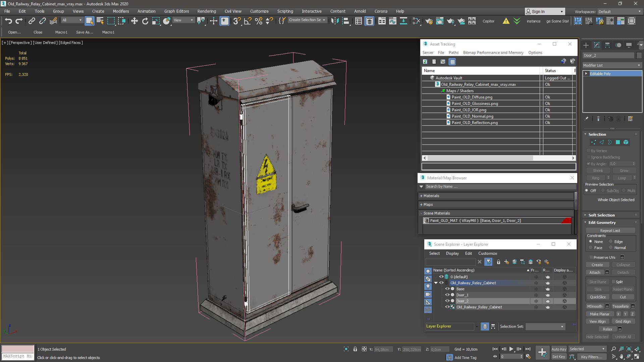The image size is (644, 362).
Task: Open the Create Selection Set dropdown
Action: [x=307, y=20]
